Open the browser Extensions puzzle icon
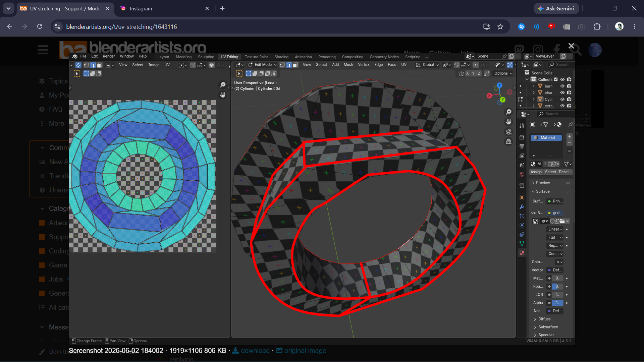The width and height of the screenshot is (644, 362). tap(597, 26)
